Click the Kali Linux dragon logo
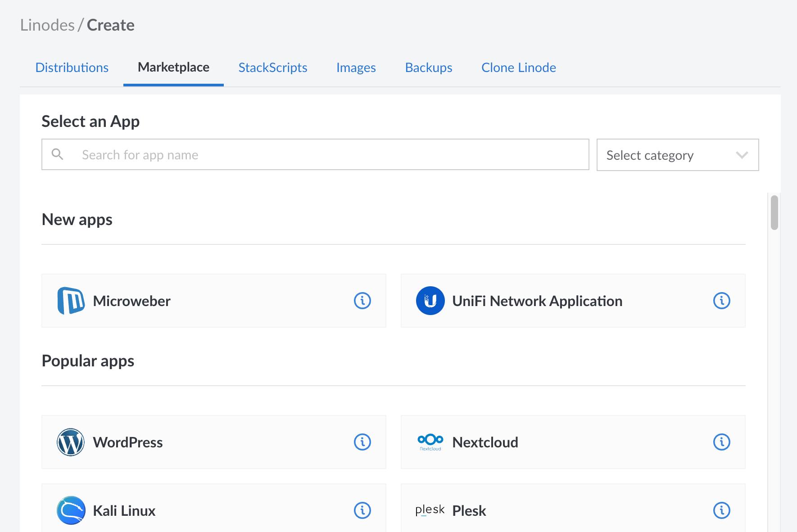Viewport: 797px width, 532px height. [x=71, y=510]
